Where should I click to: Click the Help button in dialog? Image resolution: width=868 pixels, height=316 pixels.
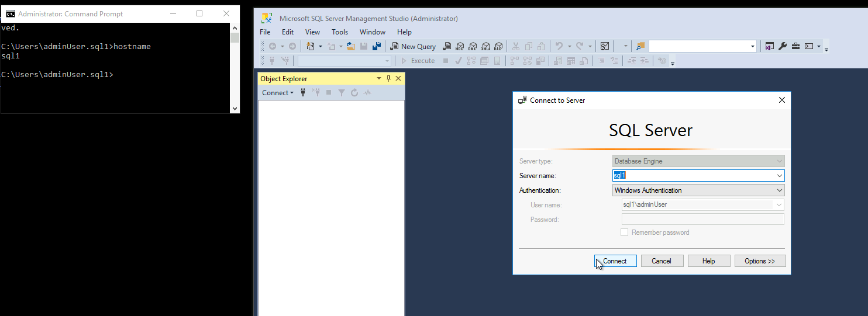(709, 261)
